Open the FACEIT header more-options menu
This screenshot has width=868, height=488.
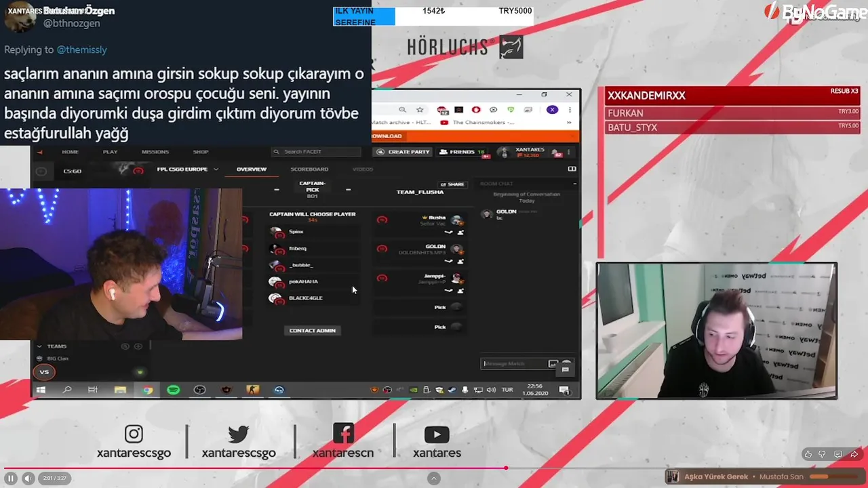(x=568, y=152)
